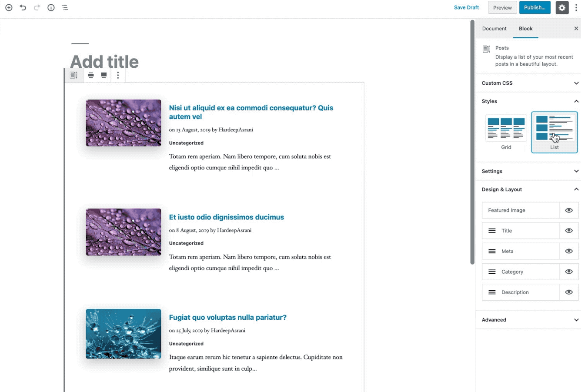The image size is (581, 392).
Task: Click the settings gear icon
Action: pos(562,7)
